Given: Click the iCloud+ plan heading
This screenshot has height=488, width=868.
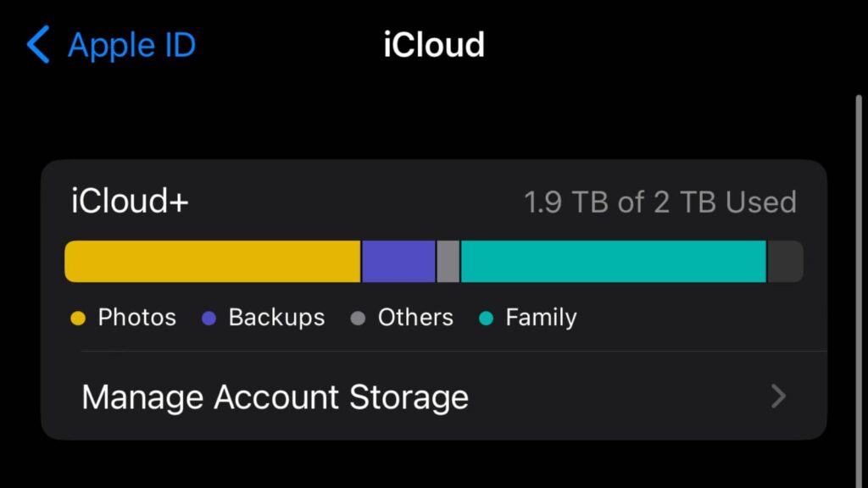Looking at the screenshot, I should point(130,202).
